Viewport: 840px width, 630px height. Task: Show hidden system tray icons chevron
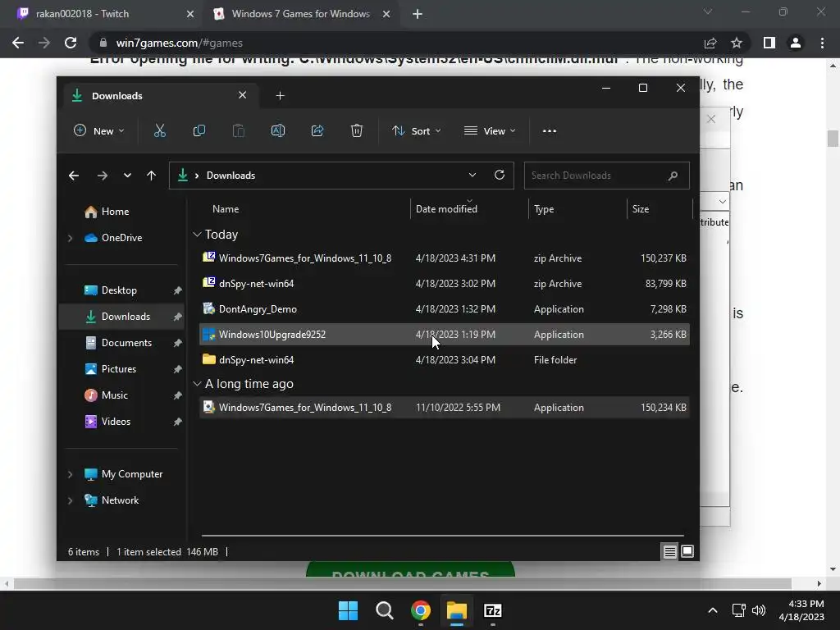[713, 610]
